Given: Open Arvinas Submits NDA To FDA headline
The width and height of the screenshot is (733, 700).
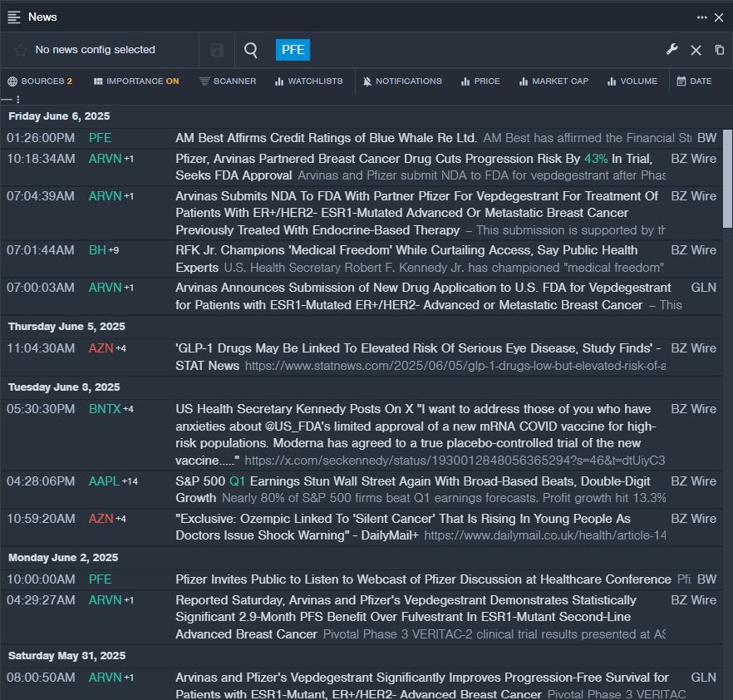Looking at the screenshot, I should point(416,213).
